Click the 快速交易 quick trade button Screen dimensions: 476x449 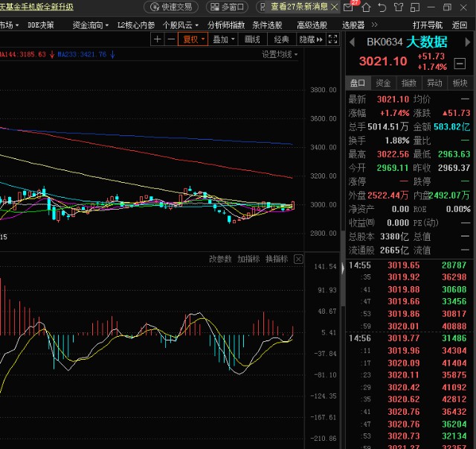(x=170, y=7)
